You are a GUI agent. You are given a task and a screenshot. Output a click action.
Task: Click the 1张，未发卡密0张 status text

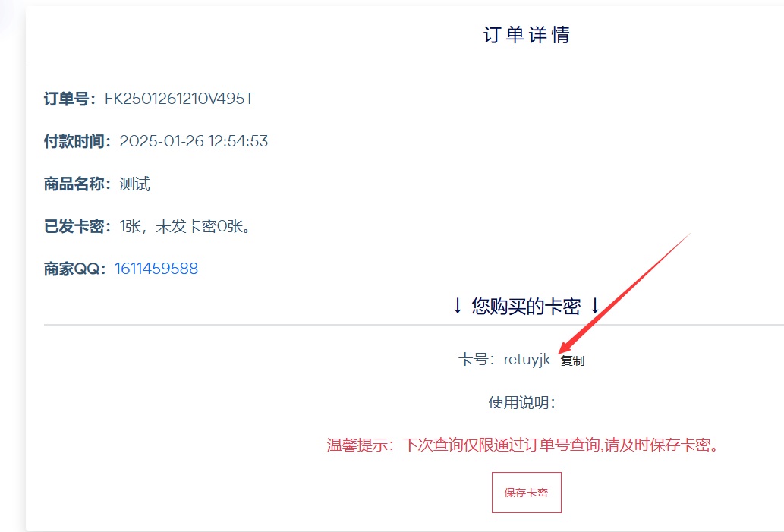tap(185, 226)
